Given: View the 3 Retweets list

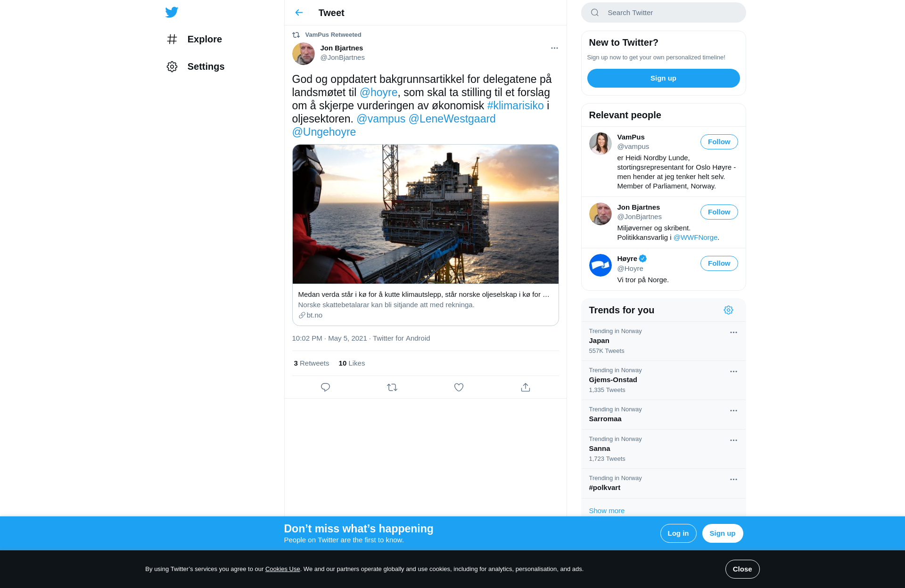Looking at the screenshot, I should (311, 363).
